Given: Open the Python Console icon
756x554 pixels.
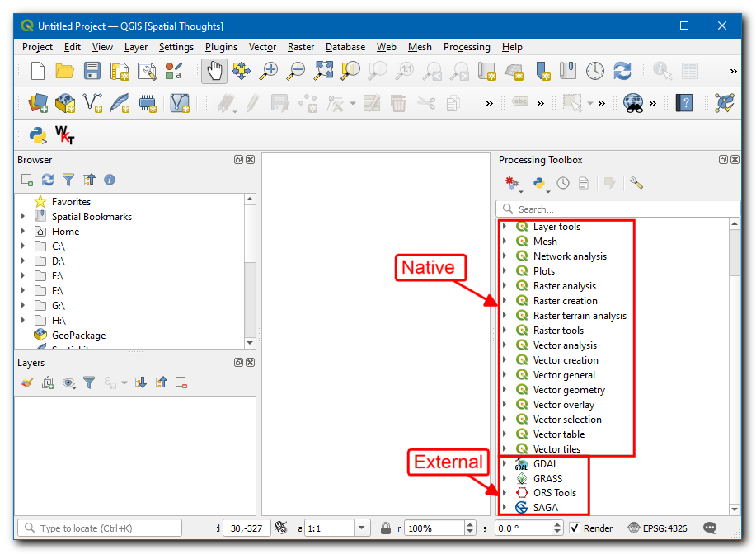Looking at the screenshot, I should click(38, 134).
